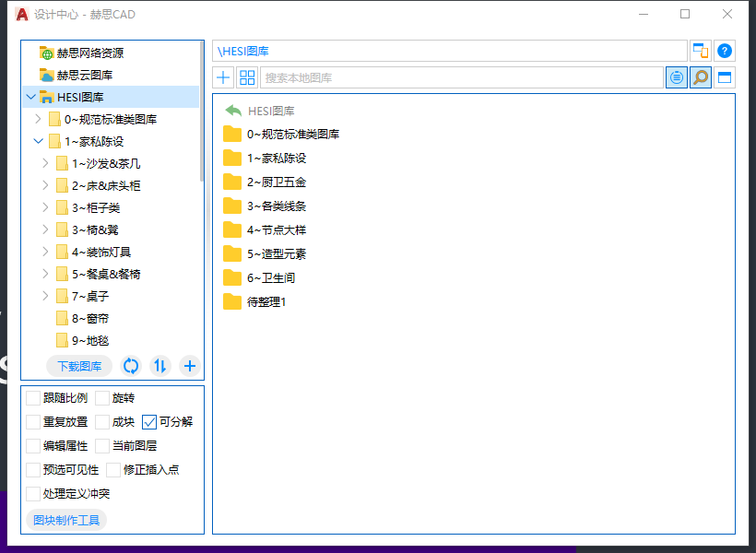Screen dimensions: 756x553
Task: Click the AutoCAD logo in the title bar
Action: pos(22,15)
